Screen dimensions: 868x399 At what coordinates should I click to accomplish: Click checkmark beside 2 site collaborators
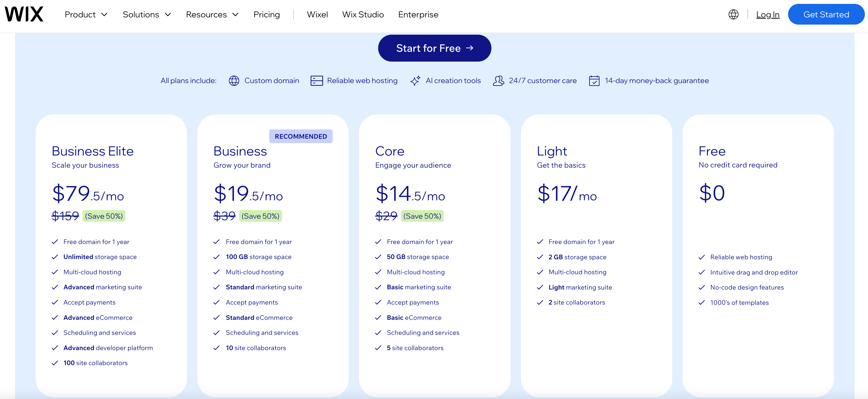[x=540, y=303]
